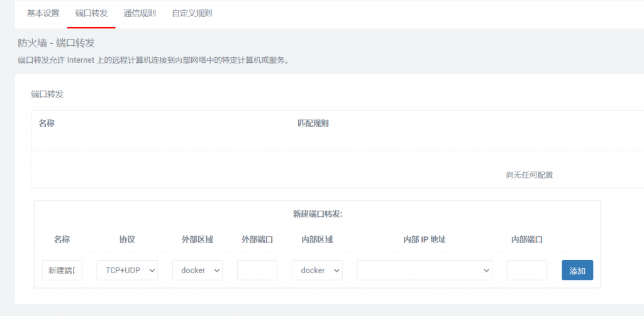Switch to the 端口转发 tab
This screenshot has width=644, height=316.
91,13
